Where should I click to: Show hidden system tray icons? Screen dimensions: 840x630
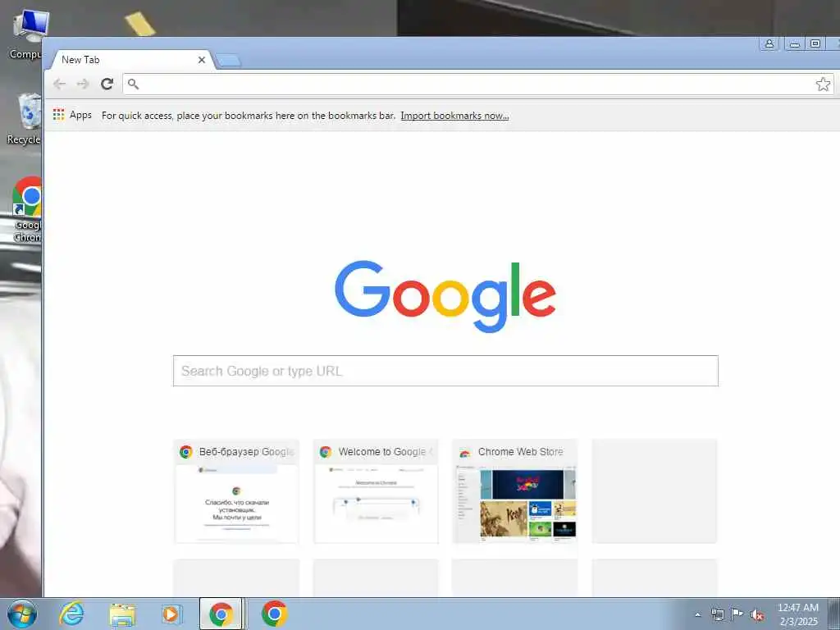tap(697, 614)
